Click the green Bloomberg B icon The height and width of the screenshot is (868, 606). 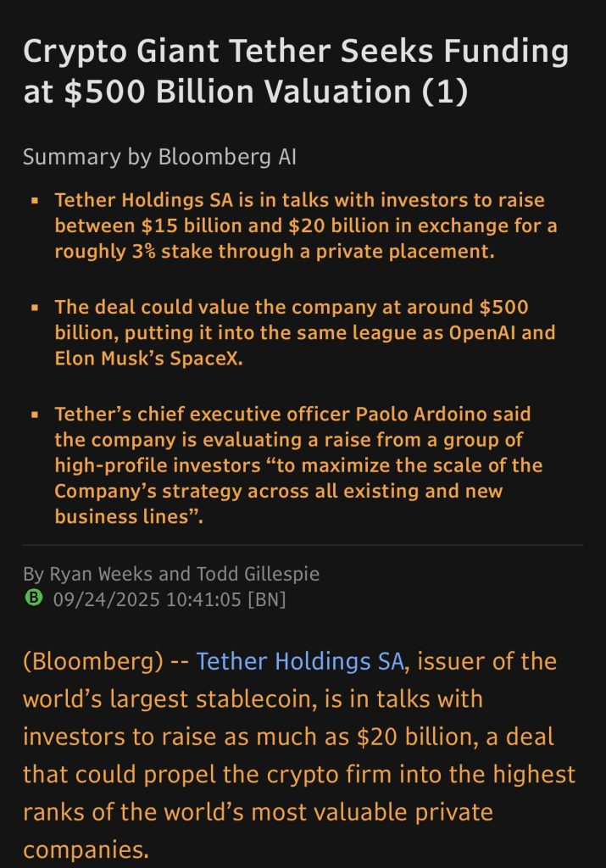point(34,598)
